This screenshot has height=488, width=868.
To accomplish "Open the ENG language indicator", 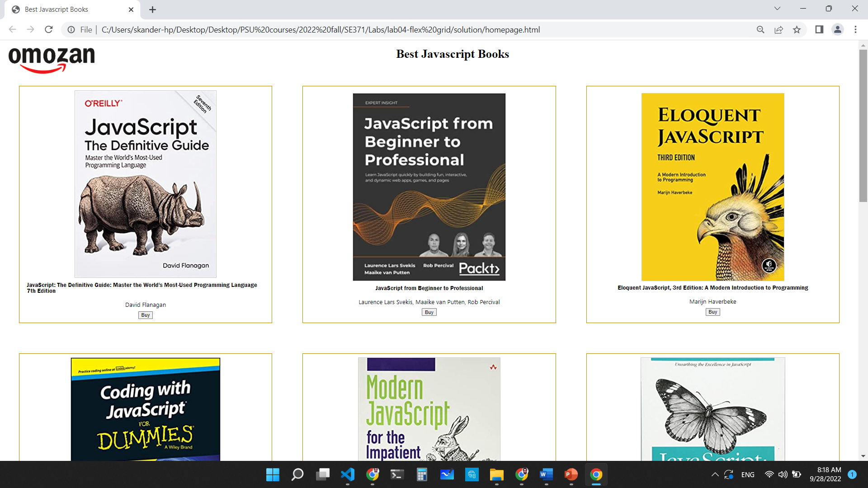I will coord(748,474).
